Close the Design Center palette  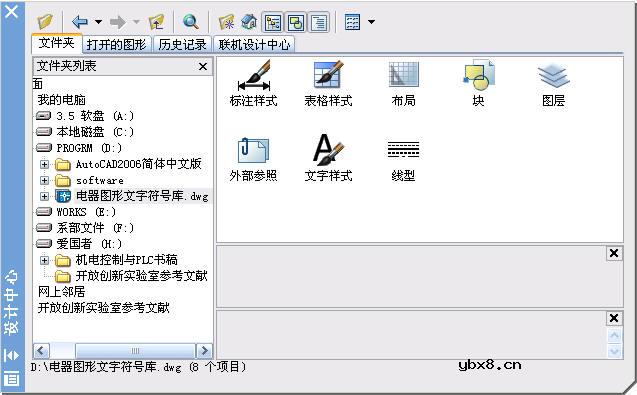12,11
